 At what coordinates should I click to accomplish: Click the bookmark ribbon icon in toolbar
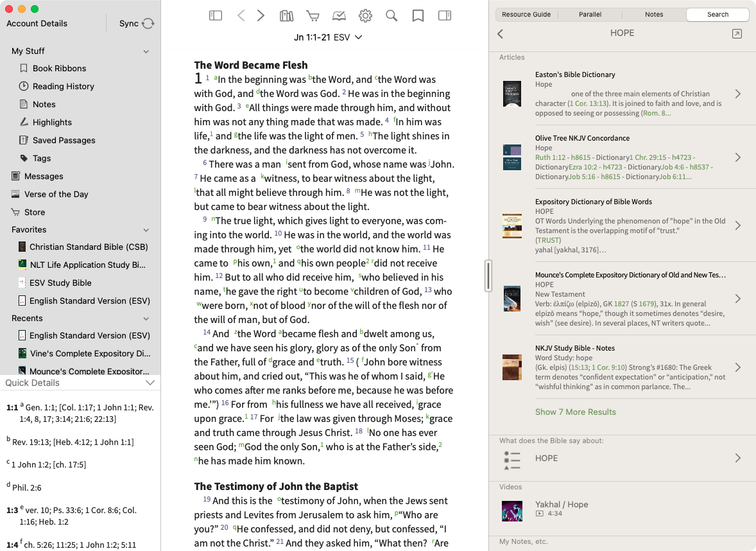tap(418, 16)
